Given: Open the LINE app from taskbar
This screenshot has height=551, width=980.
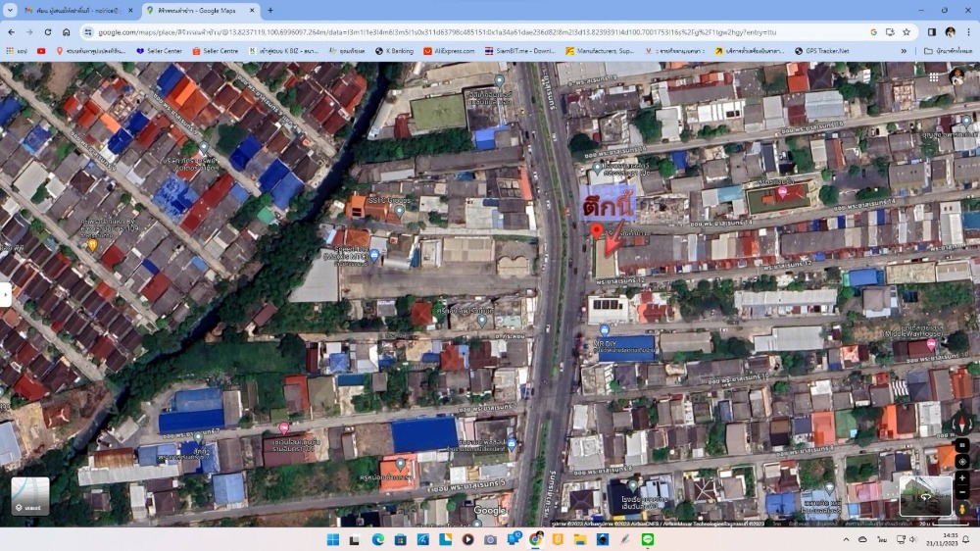Looking at the screenshot, I should 648,539.
